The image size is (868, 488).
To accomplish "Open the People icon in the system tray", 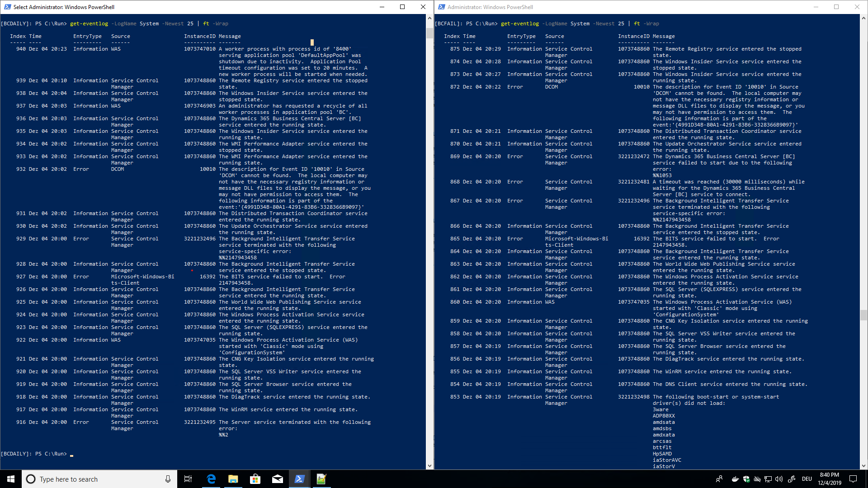I will coord(719,479).
